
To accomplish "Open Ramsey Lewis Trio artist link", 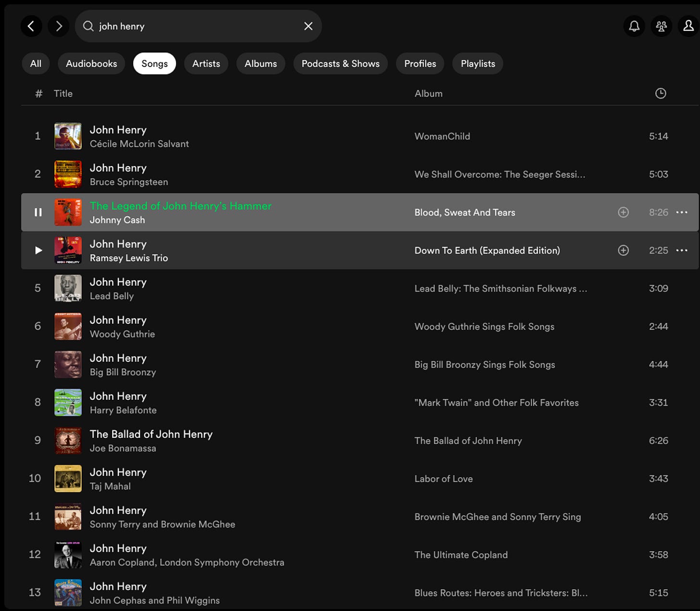I will (x=129, y=258).
